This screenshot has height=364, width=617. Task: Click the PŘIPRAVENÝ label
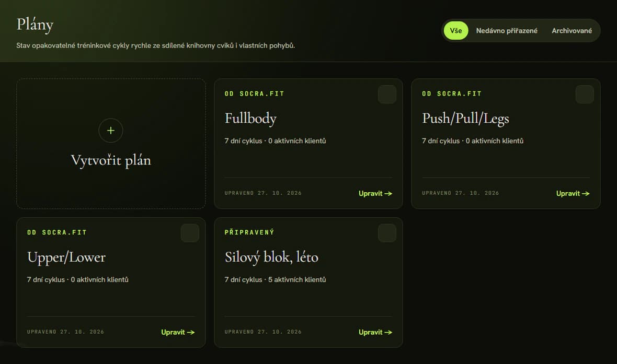coord(249,232)
